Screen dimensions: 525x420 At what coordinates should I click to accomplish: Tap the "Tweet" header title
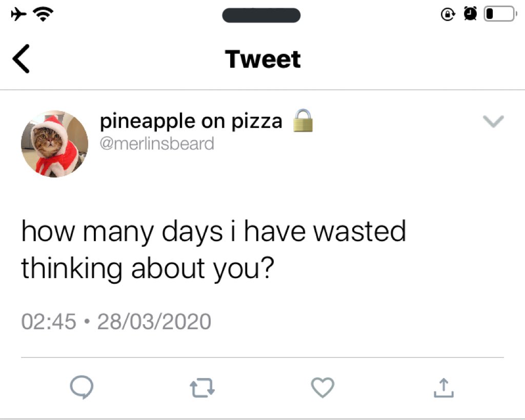(262, 59)
